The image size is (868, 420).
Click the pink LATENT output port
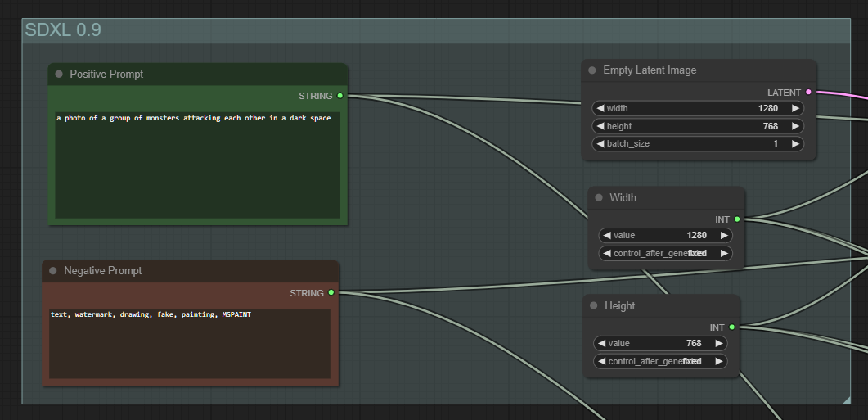pyautogui.click(x=808, y=93)
